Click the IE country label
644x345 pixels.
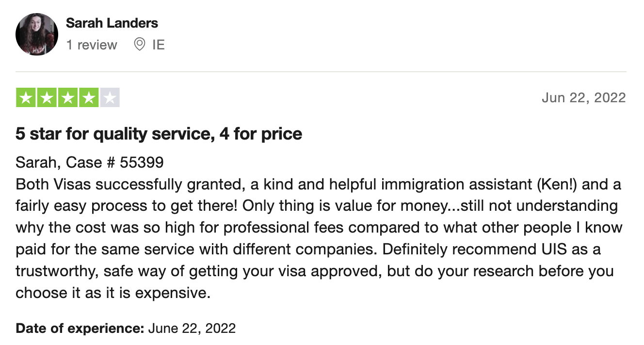click(159, 45)
